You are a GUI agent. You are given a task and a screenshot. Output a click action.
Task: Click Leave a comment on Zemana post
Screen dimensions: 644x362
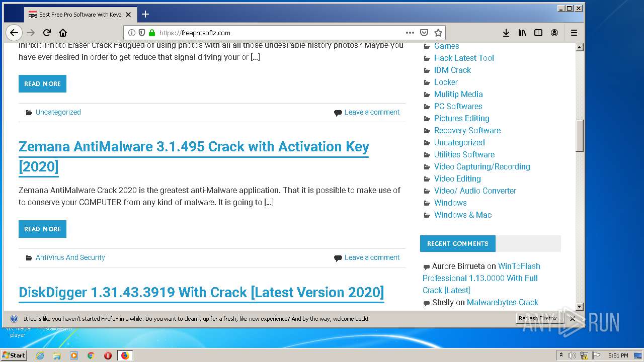tap(372, 257)
